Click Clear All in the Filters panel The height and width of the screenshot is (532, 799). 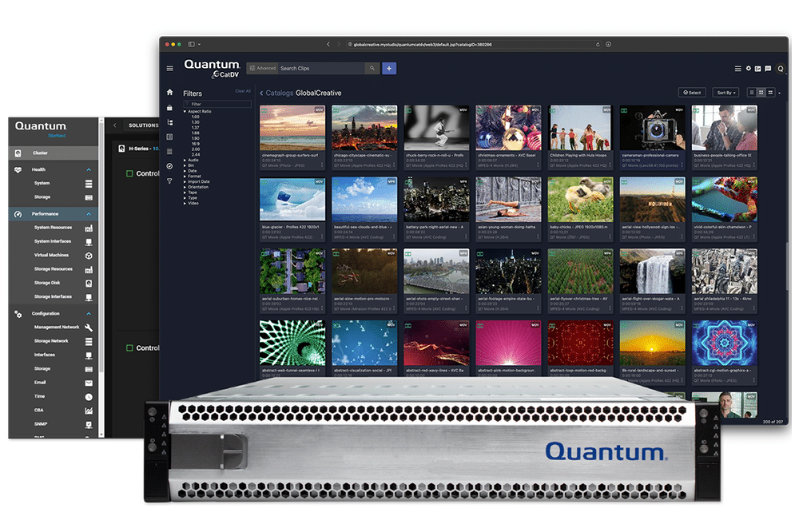click(x=242, y=90)
